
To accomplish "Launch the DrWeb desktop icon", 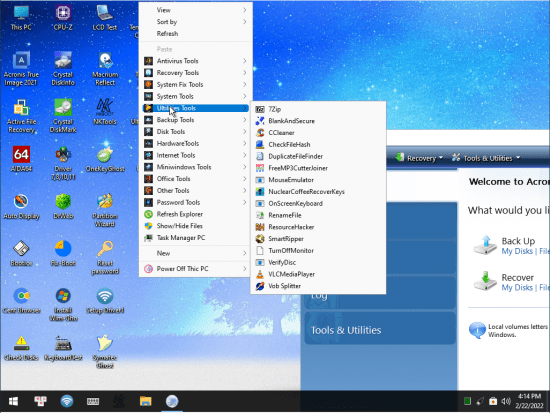I will pos(63,206).
